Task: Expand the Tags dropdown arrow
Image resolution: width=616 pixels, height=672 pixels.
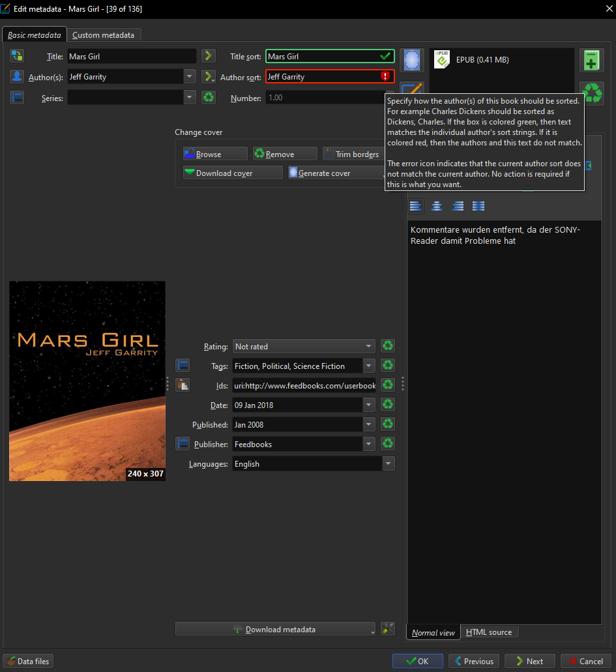Action: tap(369, 366)
